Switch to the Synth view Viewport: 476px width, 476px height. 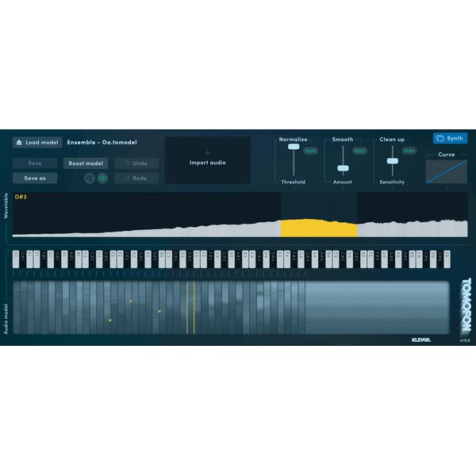[450, 138]
